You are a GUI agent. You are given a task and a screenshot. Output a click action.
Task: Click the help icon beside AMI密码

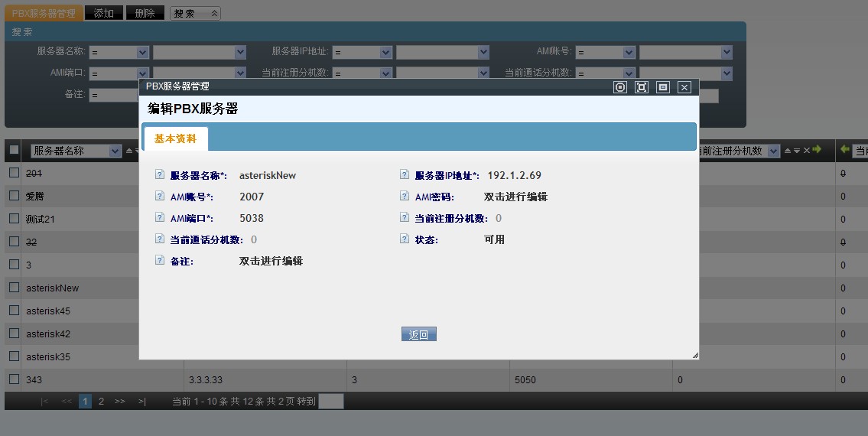(405, 196)
